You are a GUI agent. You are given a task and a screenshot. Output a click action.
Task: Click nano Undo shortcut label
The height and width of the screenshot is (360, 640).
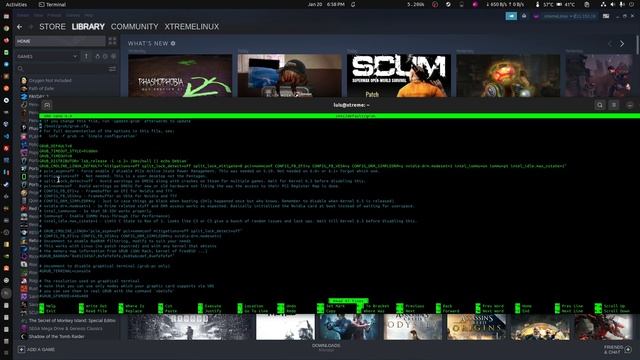(x=291, y=306)
